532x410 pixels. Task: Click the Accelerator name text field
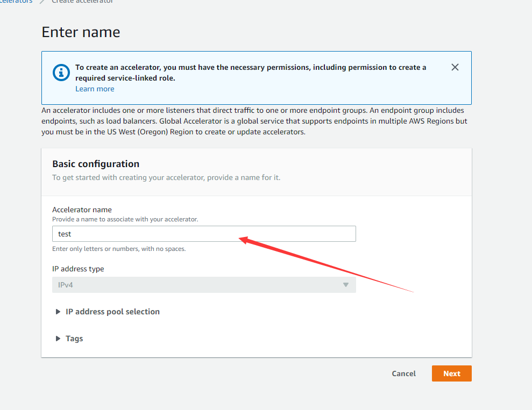pyautogui.click(x=204, y=234)
